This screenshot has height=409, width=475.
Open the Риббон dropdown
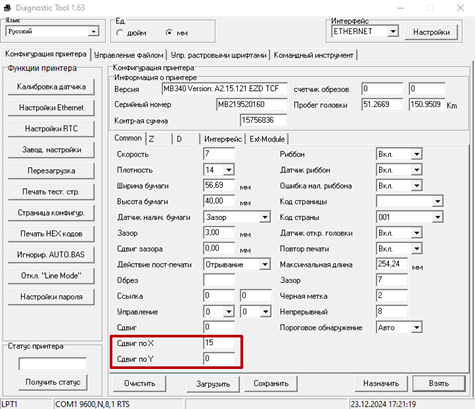[417, 154]
